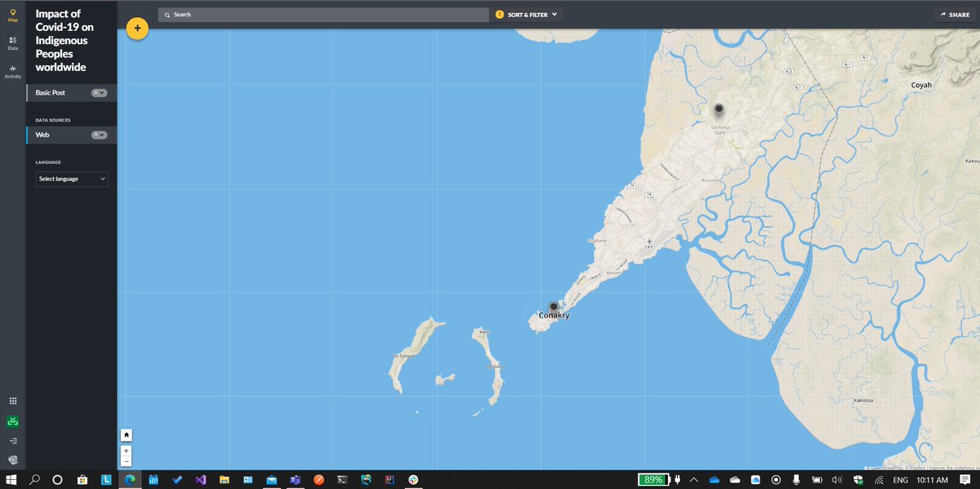Screen dimensions: 980x489
Task: Click the Kissosso label on map
Action: tap(712, 179)
